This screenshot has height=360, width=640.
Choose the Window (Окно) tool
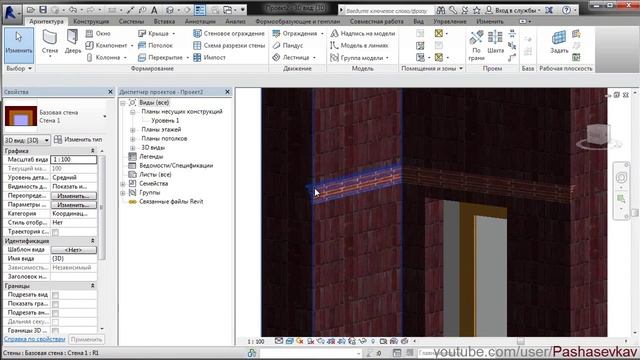coord(98,33)
